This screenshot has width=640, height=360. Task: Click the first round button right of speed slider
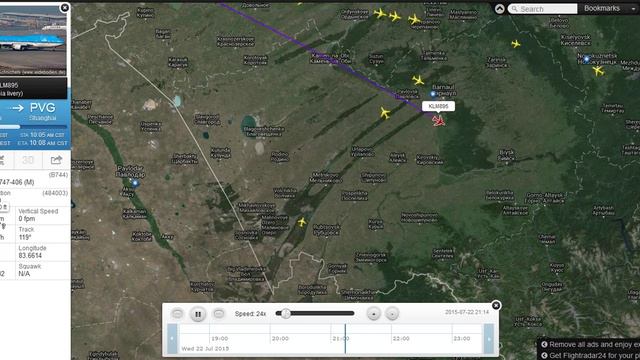point(373,313)
